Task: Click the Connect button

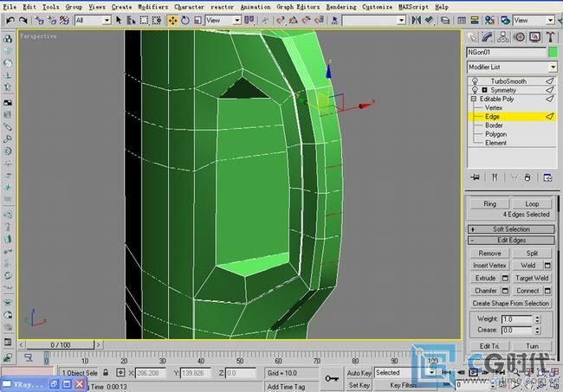Action: [527, 291]
